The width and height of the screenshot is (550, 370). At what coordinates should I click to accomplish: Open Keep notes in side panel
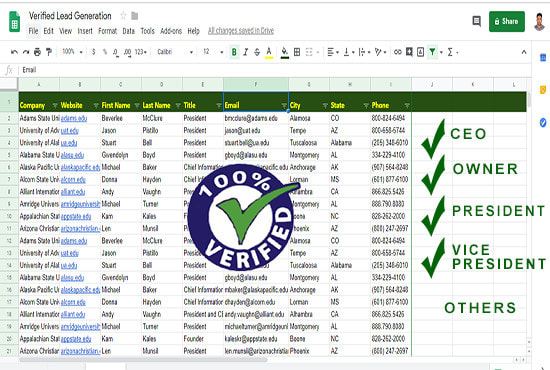tap(543, 90)
